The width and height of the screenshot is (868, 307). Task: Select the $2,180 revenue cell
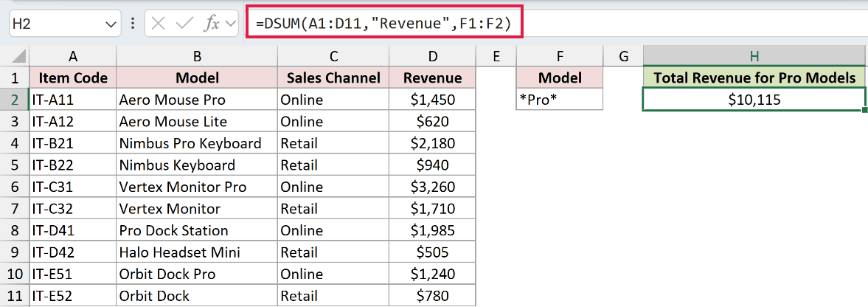coord(432,143)
